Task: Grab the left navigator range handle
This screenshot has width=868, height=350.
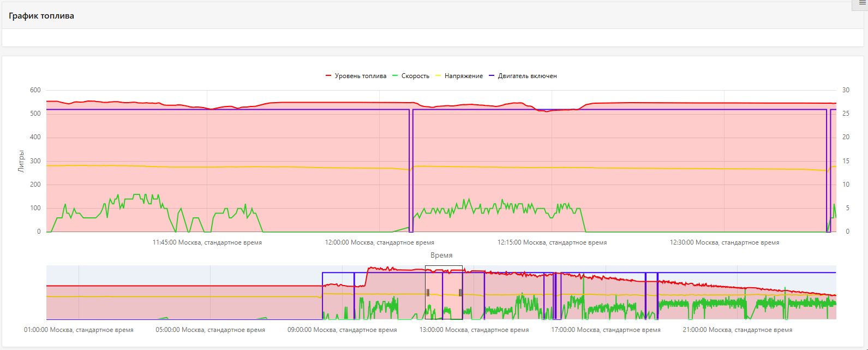Action: pos(428,293)
